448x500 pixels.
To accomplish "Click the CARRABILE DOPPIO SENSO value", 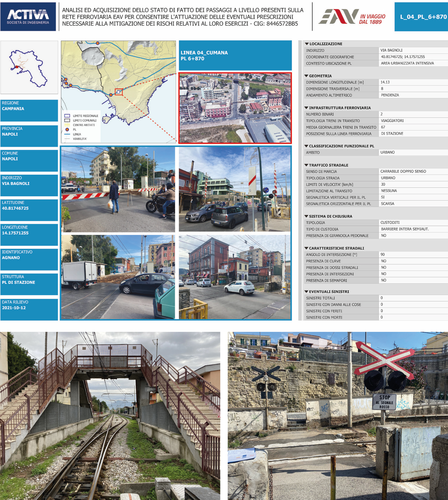I will 403,171.
